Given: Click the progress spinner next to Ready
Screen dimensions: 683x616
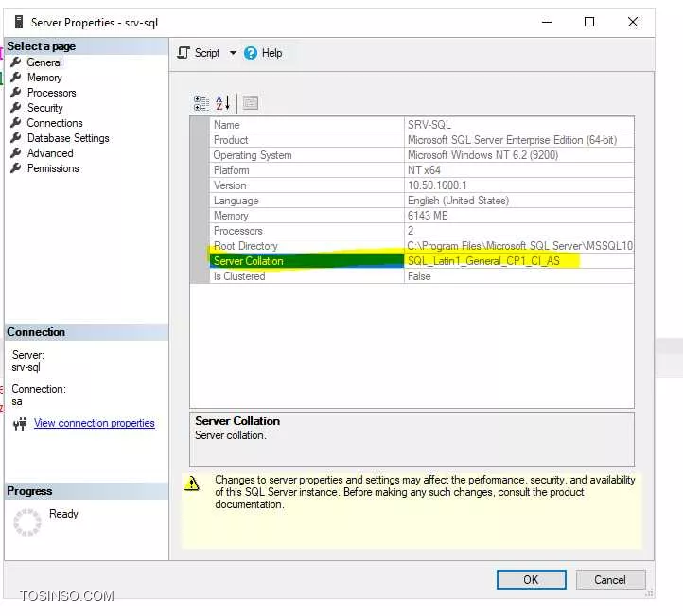Looking at the screenshot, I should (27, 521).
